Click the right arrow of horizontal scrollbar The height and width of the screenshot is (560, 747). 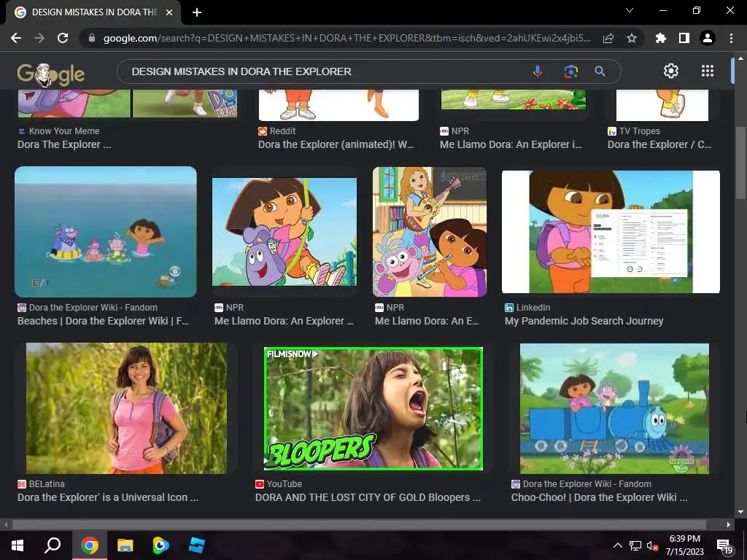tap(729, 525)
